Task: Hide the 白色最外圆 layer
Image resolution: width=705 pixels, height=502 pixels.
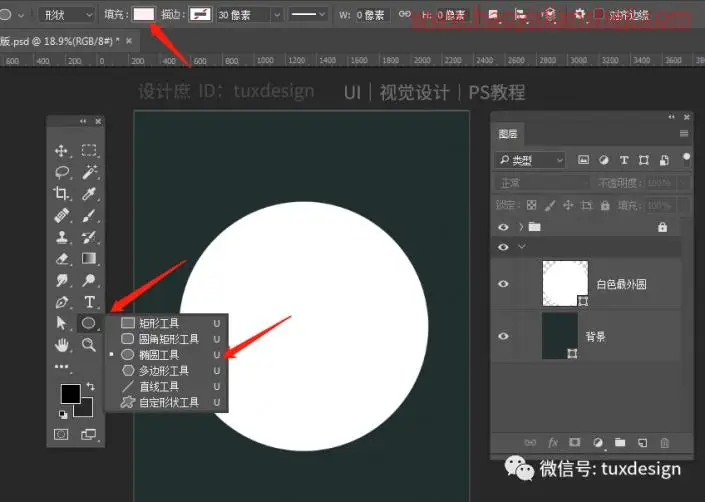Action: point(503,284)
